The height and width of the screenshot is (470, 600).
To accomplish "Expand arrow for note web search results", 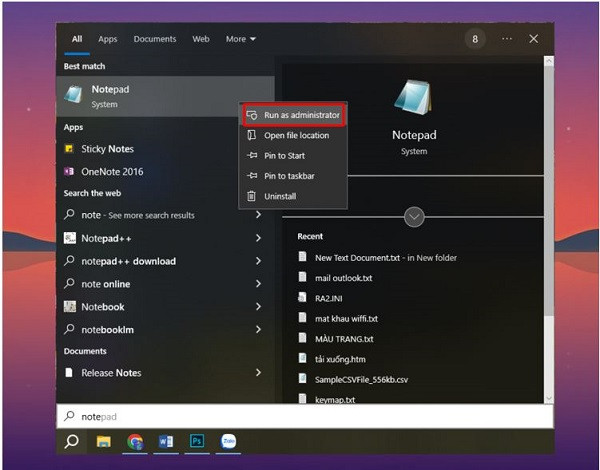I will pyautogui.click(x=259, y=215).
